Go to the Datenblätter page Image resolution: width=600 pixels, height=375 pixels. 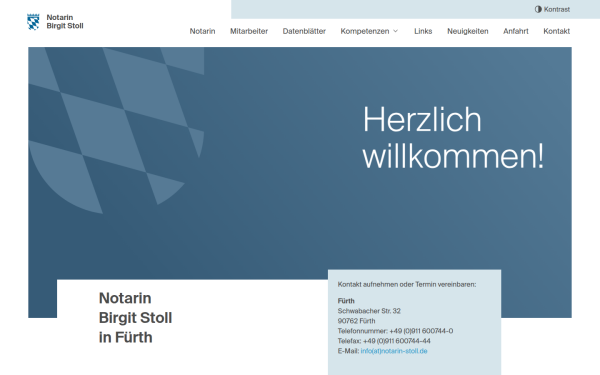[x=304, y=31]
